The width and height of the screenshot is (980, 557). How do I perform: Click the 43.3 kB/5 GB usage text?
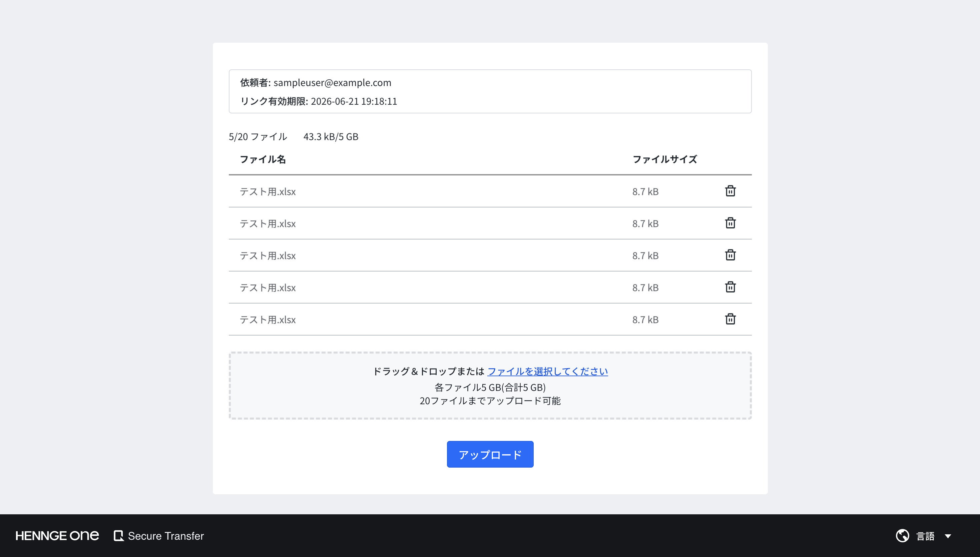point(331,136)
